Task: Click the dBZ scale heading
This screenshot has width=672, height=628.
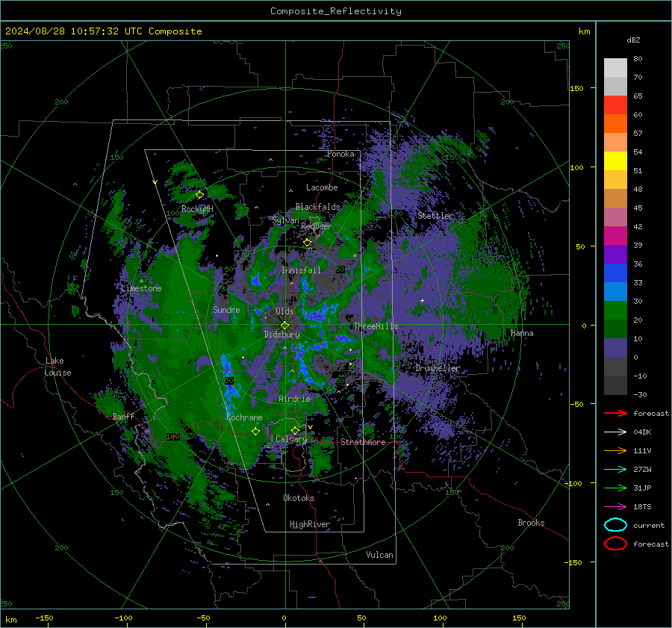Action: coord(633,40)
